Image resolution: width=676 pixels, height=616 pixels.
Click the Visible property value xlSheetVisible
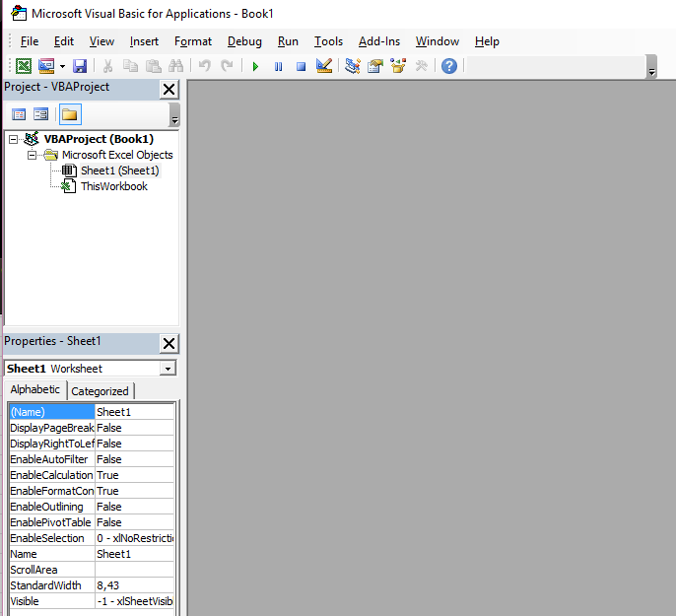pyautogui.click(x=134, y=601)
